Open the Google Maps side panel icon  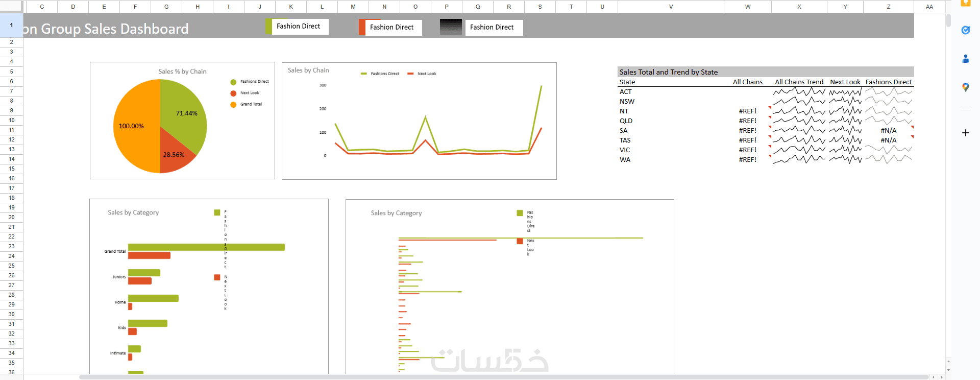click(x=965, y=87)
